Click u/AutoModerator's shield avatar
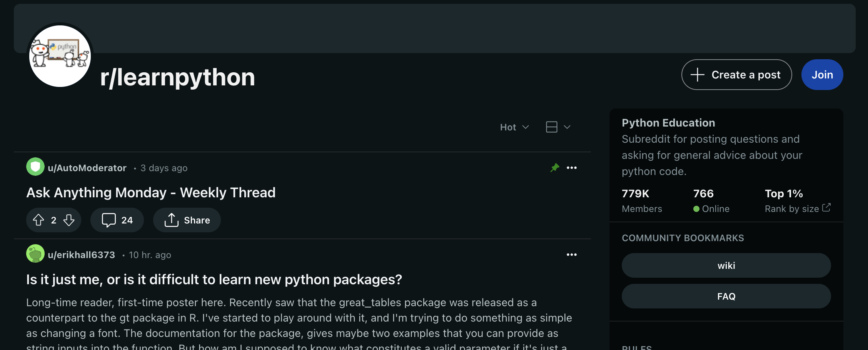 click(x=35, y=167)
